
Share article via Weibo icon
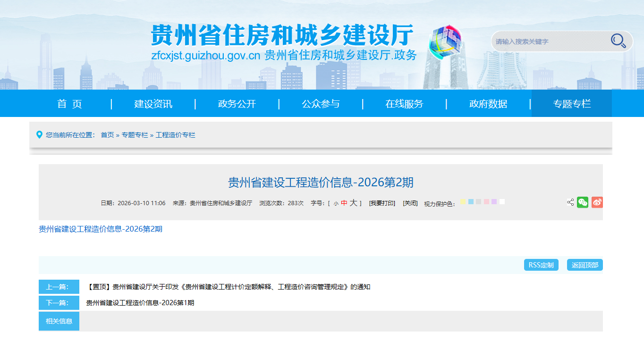(597, 202)
